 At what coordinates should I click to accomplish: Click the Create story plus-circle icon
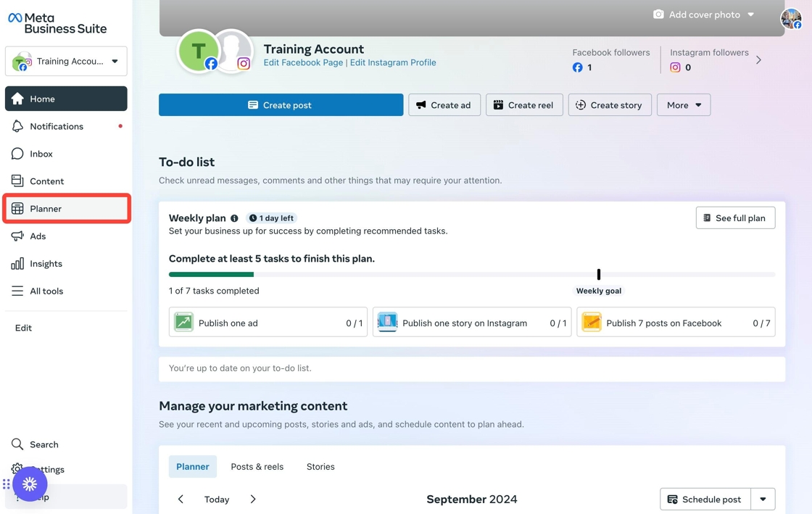coord(581,105)
